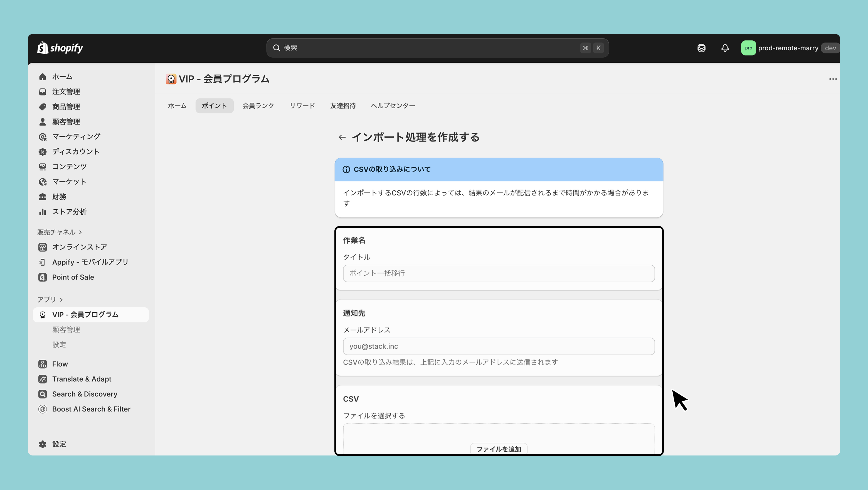868x490 pixels.
Task: Click the back arrow beside インポート処理を作成する
Action: coord(342,137)
